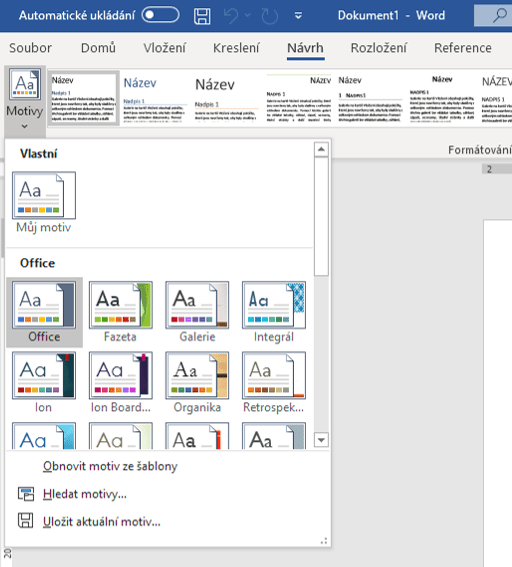Select the Integrál theme
This screenshot has height=567, width=512.
(274, 312)
